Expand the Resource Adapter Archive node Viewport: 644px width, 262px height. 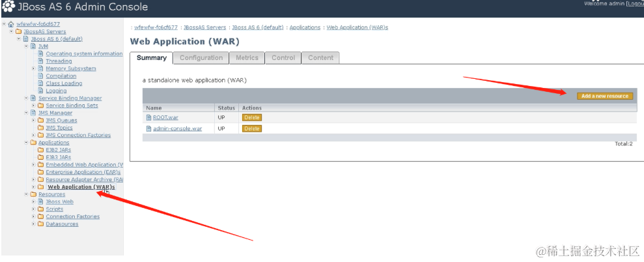pyautogui.click(x=34, y=180)
